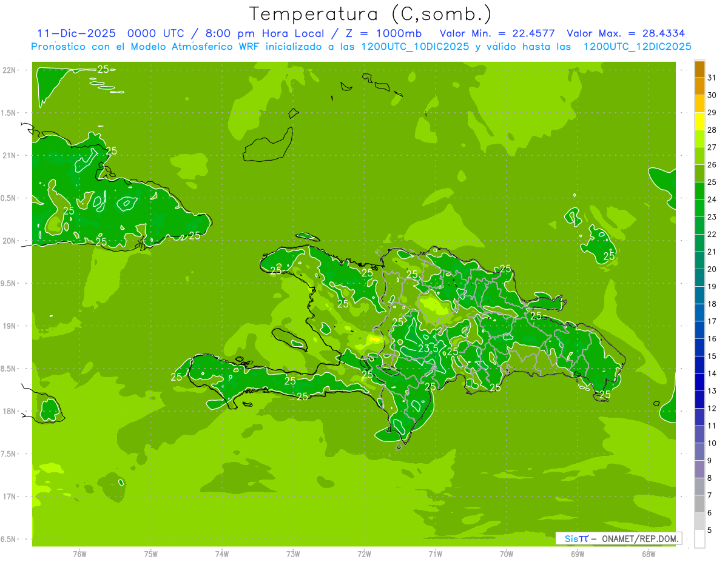Image resolution: width=728 pixels, height=562 pixels.
Task: Click the yellow legend swatch between 28 and 29
Action: [x=699, y=121]
